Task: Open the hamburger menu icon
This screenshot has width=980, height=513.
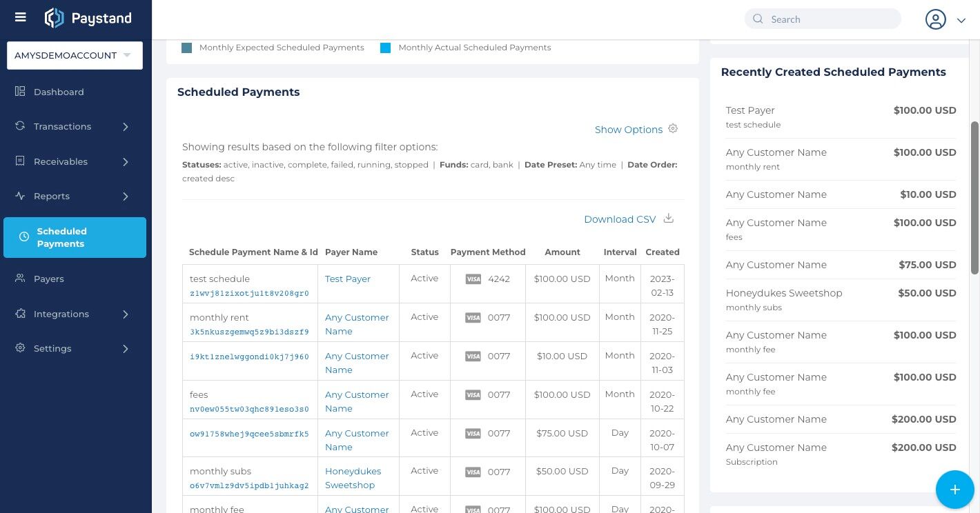Action: (21, 17)
